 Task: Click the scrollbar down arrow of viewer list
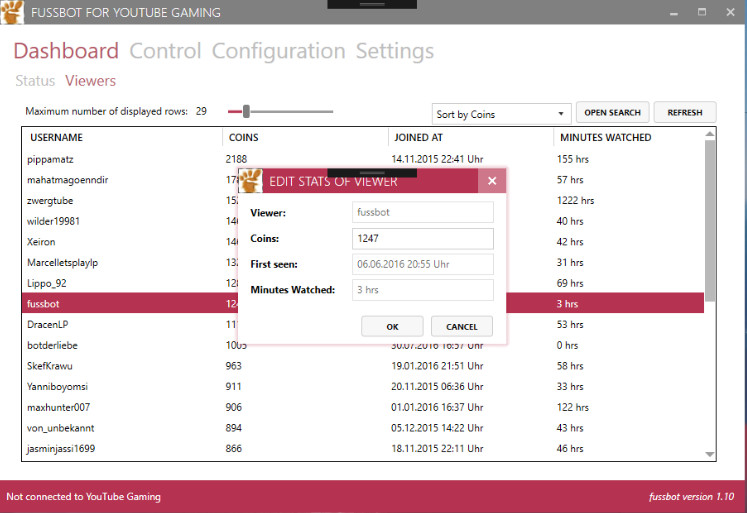710,454
